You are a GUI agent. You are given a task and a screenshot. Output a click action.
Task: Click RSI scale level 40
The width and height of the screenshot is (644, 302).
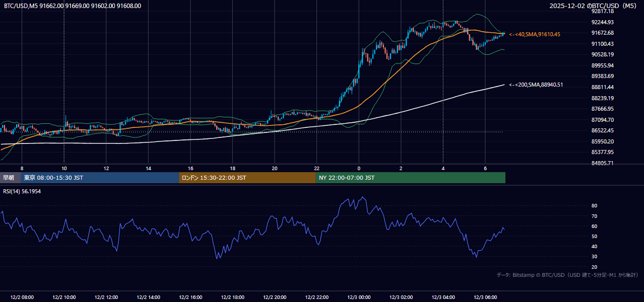pyautogui.click(x=595, y=246)
